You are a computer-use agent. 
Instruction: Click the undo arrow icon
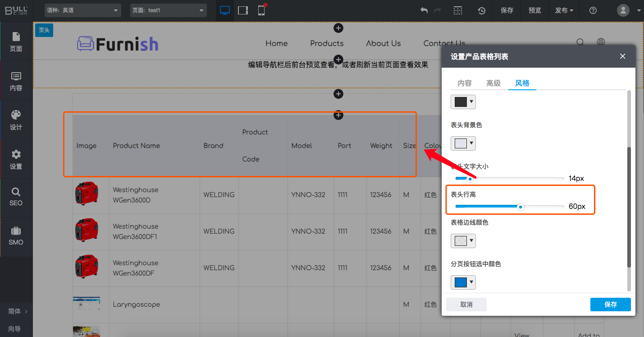424,10
